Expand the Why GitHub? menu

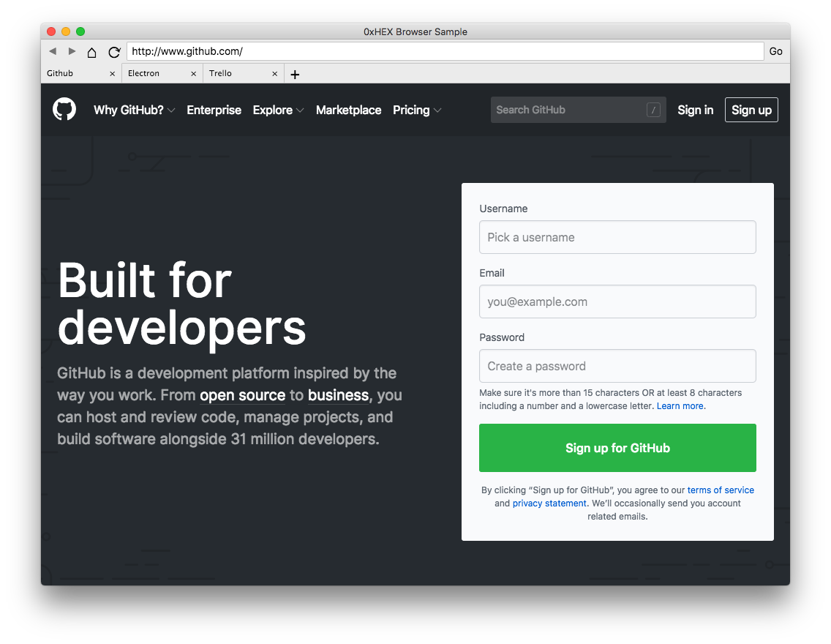[134, 111]
